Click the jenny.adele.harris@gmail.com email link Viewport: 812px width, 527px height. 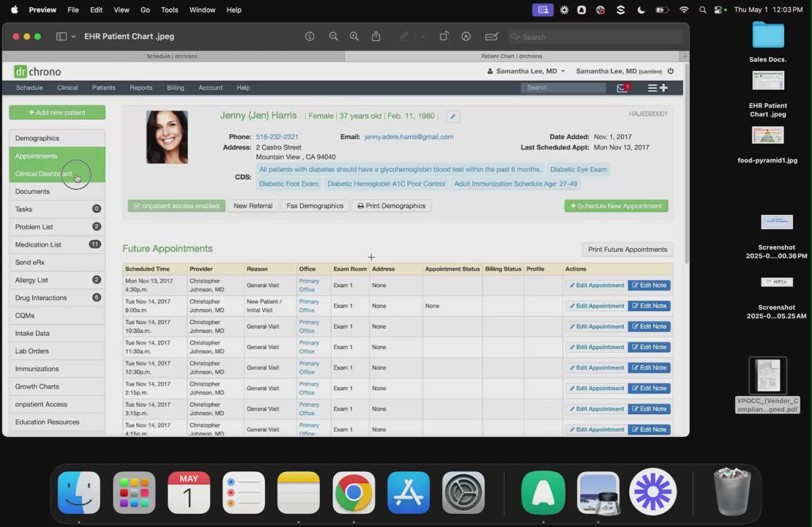(x=409, y=137)
